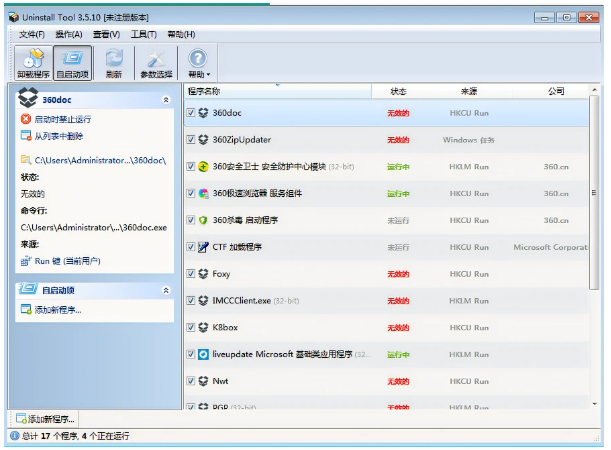The height and width of the screenshot is (450, 611).
Task: Click the Foxy row icon
Action: pos(203,274)
